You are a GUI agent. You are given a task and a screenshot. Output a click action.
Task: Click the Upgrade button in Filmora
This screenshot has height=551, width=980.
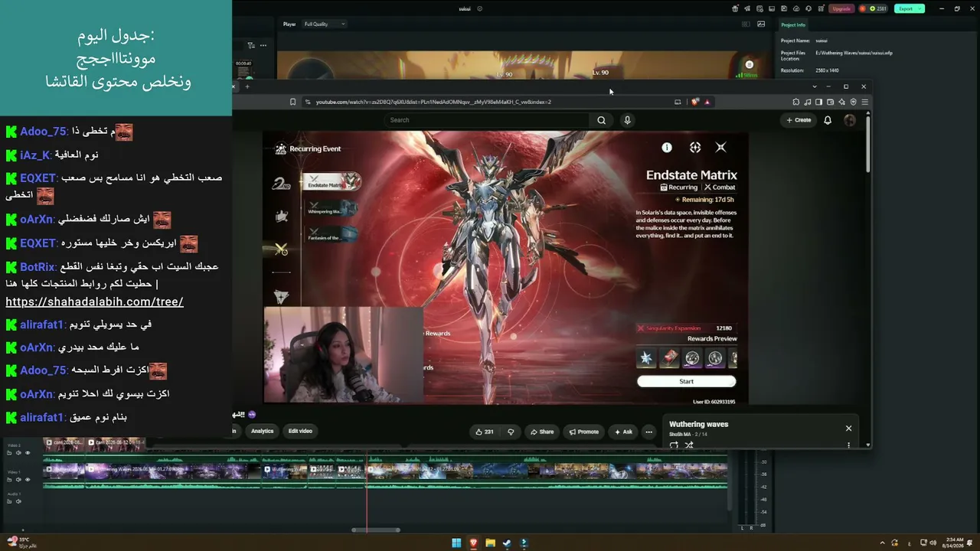pyautogui.click(x=841, y=8)
